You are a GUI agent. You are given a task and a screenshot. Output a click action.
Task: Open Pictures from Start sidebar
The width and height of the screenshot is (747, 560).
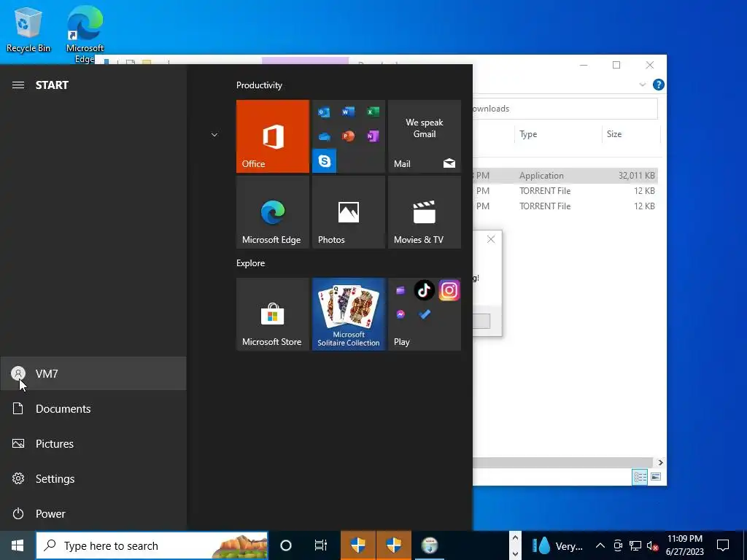(x=93, y=444)
